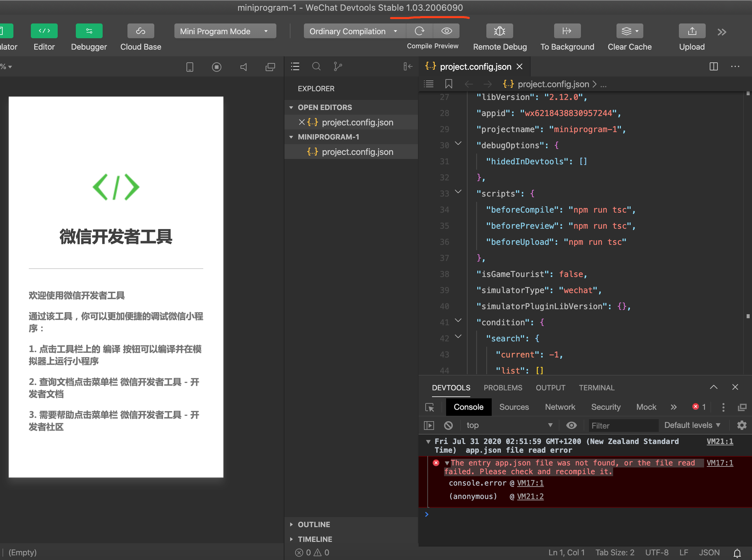Open the top context dropdown

(x=509, y=425)
